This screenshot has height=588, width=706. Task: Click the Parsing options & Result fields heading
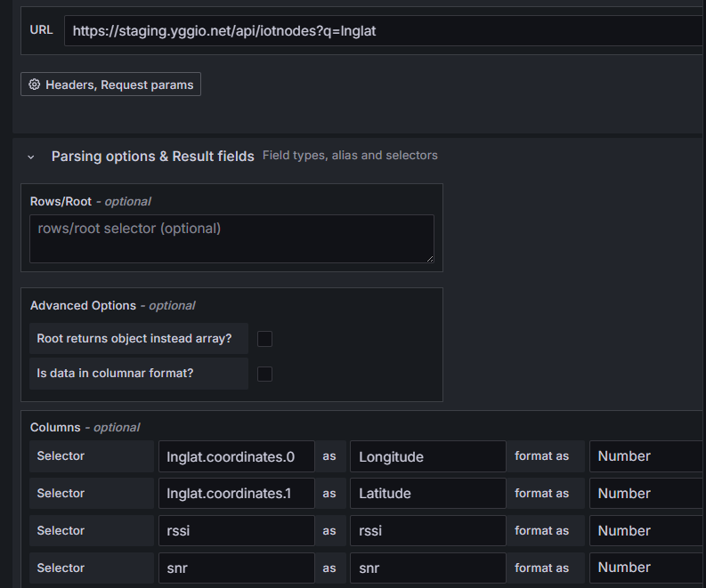pyautogui.click(x=152, y=157)
